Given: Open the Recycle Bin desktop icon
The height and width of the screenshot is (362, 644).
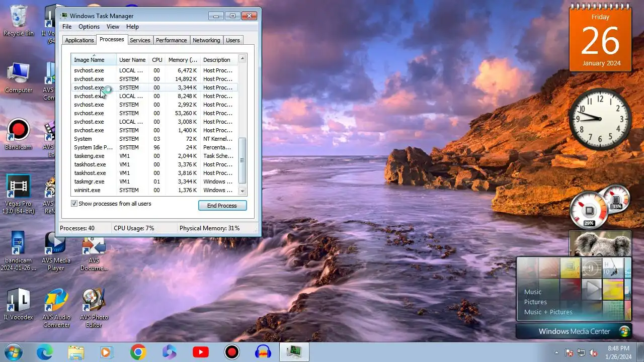Looking at the screenshot, I should [18, 20].
